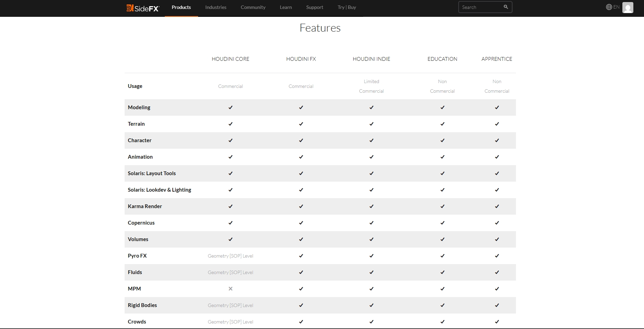Click Solaris: Layout Tools checkmark under Apprentice

tap(497, 173)
